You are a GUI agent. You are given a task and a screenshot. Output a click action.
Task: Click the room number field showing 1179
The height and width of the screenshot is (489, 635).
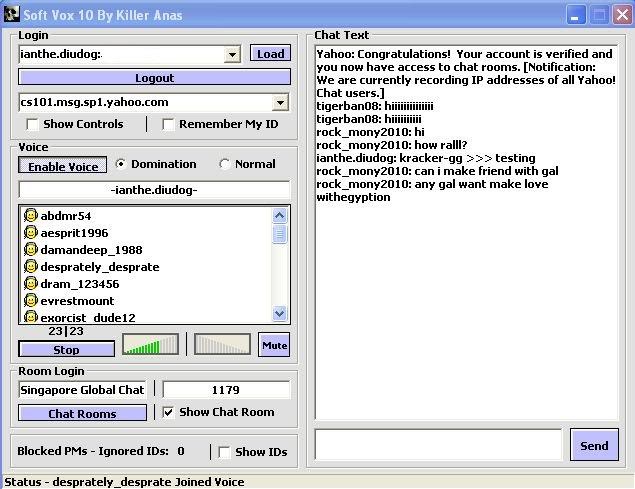click(226, 390)
